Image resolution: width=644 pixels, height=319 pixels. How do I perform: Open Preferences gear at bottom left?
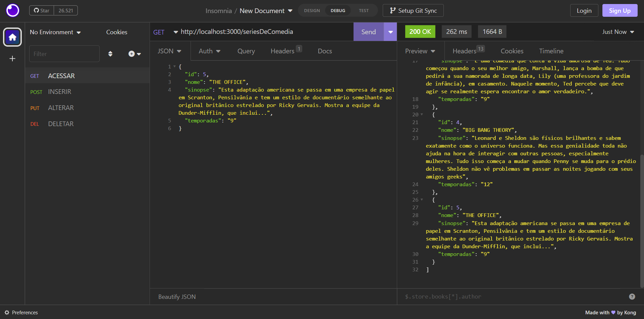[x=21, y=312]
